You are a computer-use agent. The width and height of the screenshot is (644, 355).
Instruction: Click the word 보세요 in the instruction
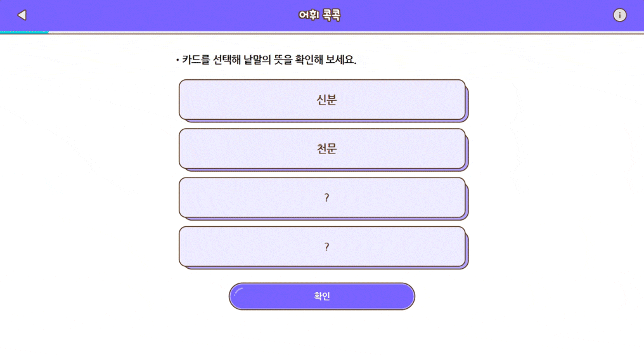pos(340,60)
